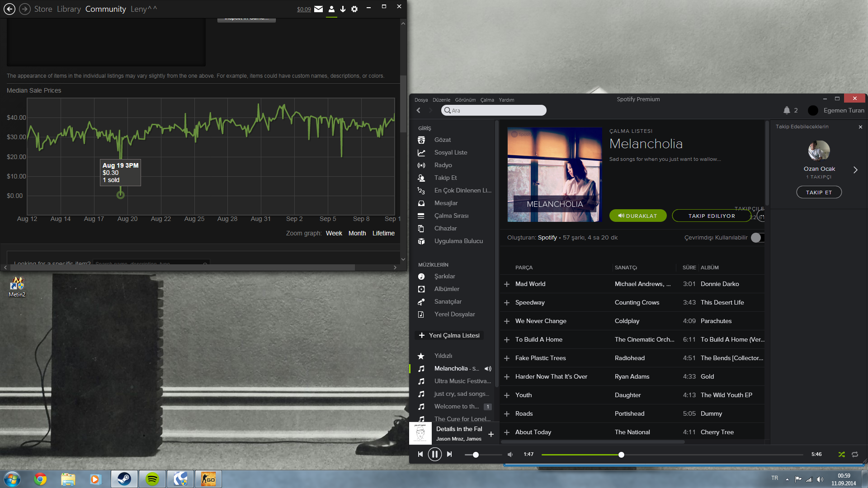Adjust Spotify volume slider handle
868x488 pixels.
(x=476, y=455)
